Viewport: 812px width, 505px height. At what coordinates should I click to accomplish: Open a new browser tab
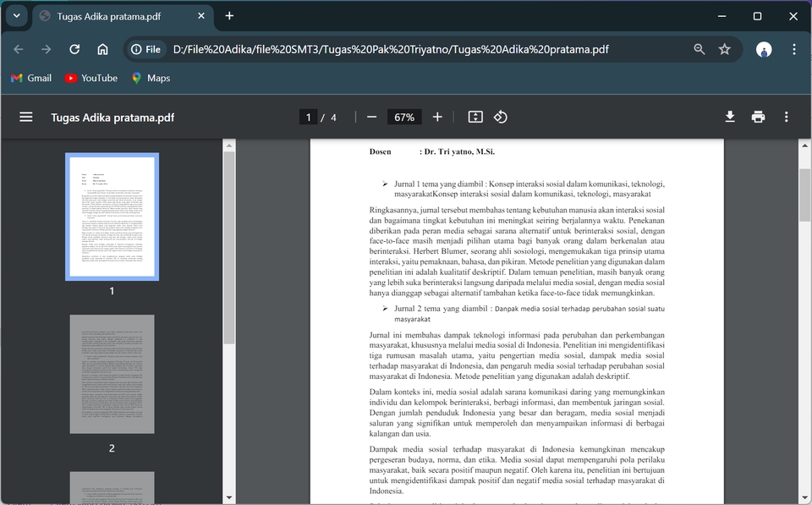pos(229,16)
